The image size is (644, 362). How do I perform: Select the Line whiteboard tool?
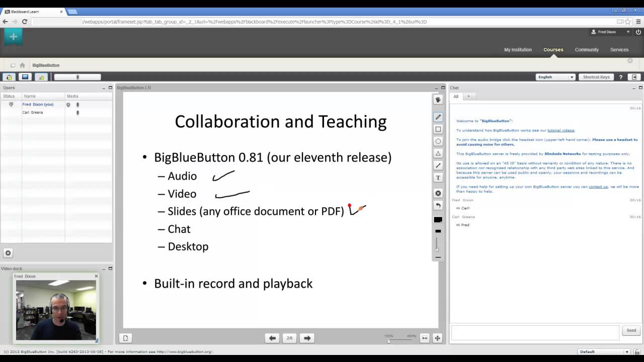tap(438, 165)
